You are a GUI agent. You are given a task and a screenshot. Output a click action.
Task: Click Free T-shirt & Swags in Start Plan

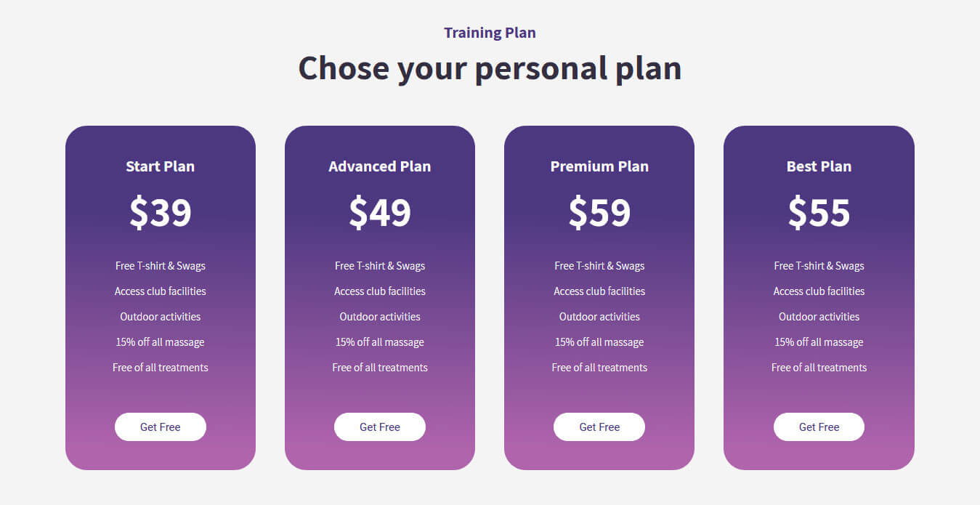click(x=161, y=266)
